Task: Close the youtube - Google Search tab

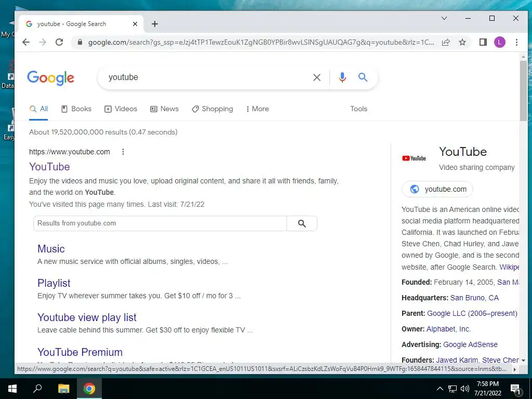Action: tap(135, 24)
